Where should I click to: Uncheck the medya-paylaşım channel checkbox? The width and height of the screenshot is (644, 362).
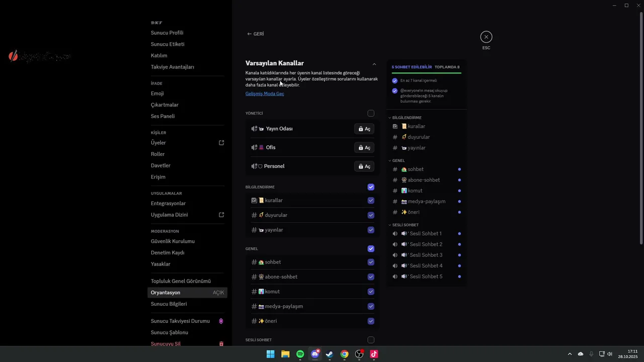[371, 306]
